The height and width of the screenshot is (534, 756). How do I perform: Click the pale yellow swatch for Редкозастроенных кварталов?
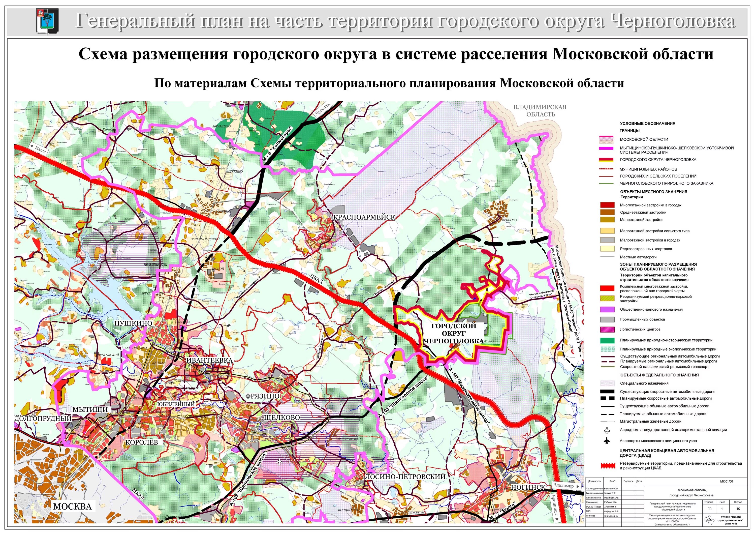pos(608,249)
